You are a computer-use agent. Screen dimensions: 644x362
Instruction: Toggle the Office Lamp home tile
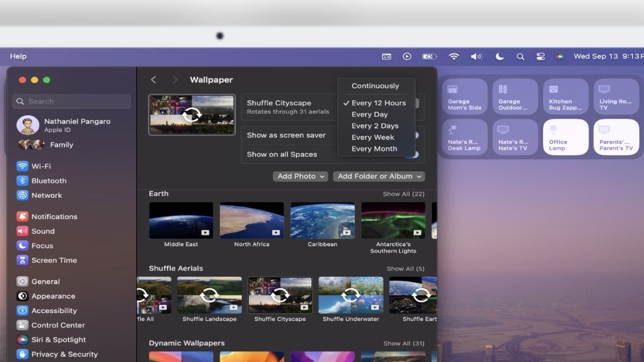[x=565, y=137]
